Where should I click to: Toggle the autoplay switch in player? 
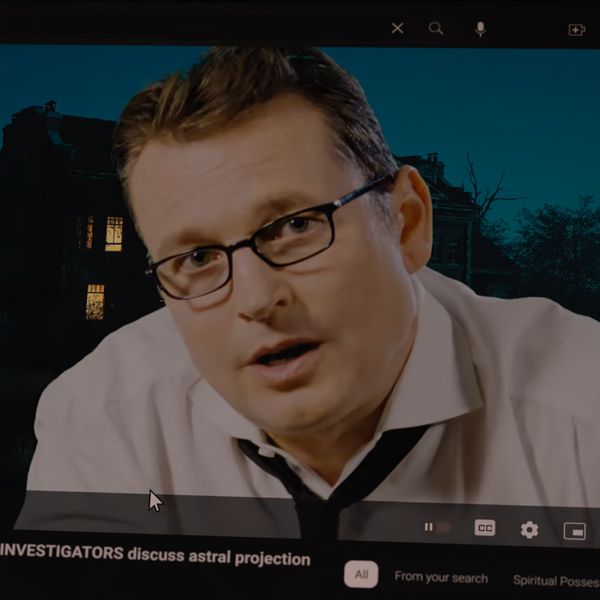point(437,527)
